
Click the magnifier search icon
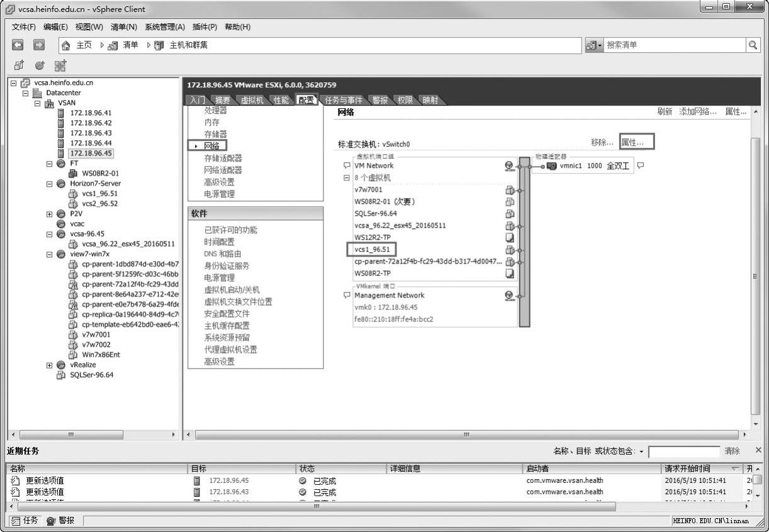[753, 45]
